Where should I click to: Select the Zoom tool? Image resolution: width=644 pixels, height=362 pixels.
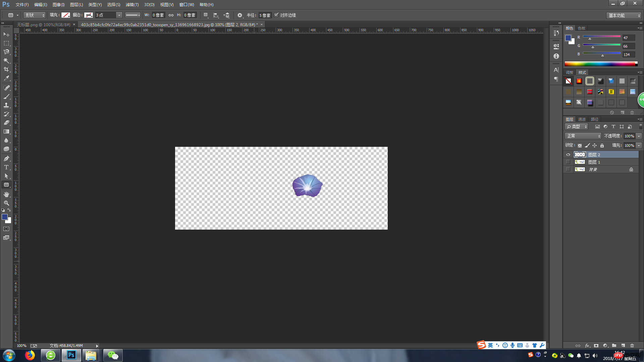click(6, 203)
